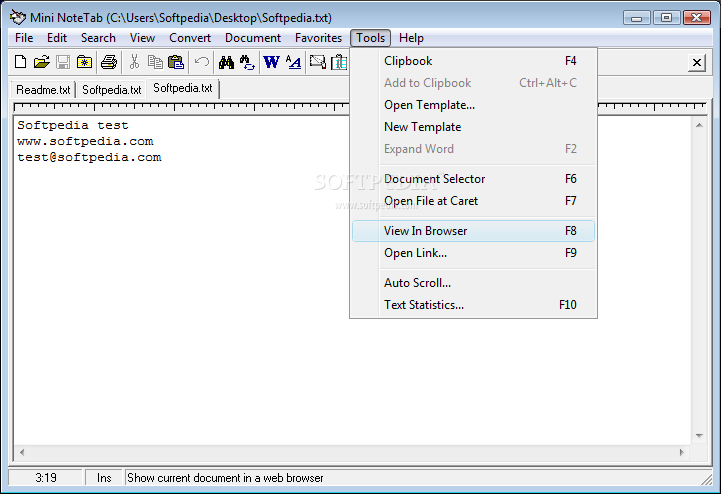Select Open Link... menu item
This screenshot has width=721, height=494.
(473, 253)
